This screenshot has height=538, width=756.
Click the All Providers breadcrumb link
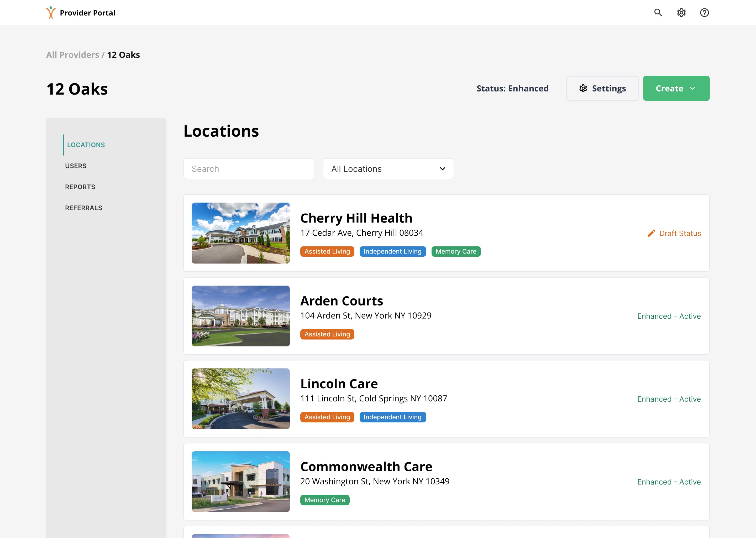(72, 55)
